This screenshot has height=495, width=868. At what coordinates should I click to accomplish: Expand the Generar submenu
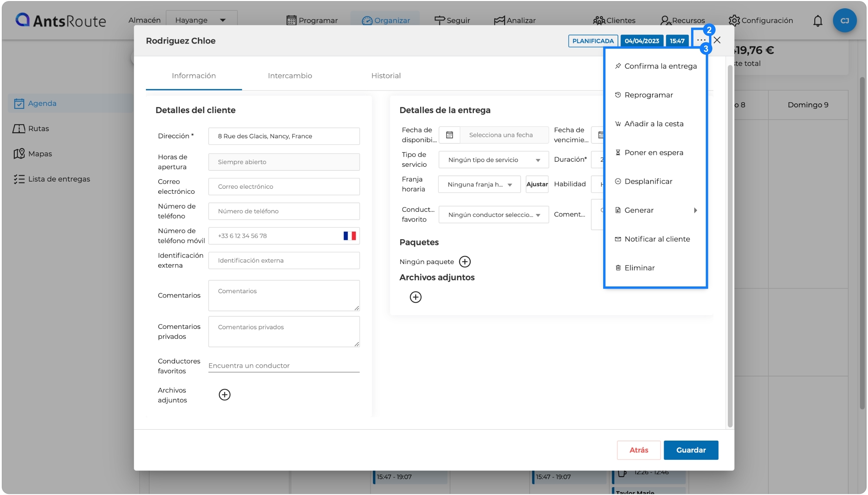click(x=655, y=210)
